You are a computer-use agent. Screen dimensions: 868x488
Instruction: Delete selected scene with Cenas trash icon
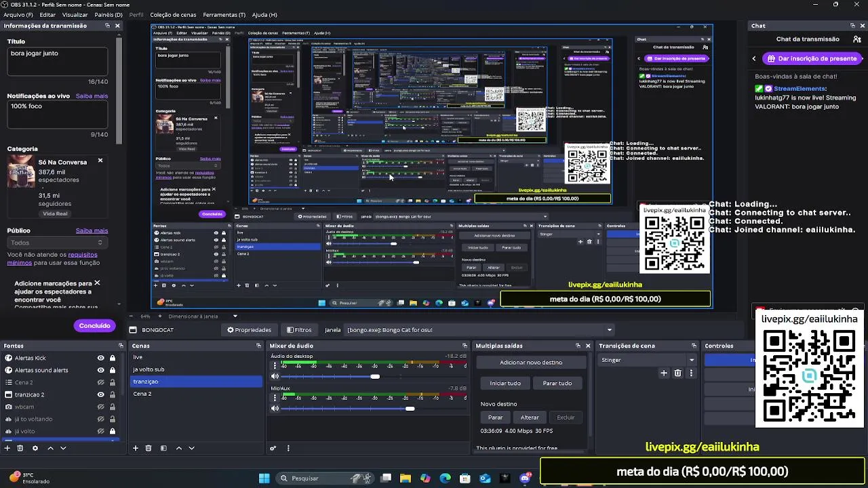149,448
